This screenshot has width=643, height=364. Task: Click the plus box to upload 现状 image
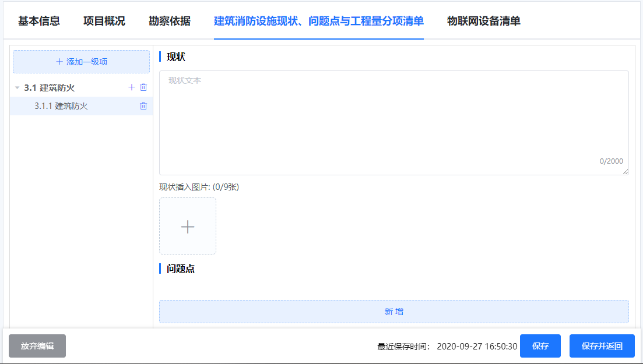click(188, 226)
